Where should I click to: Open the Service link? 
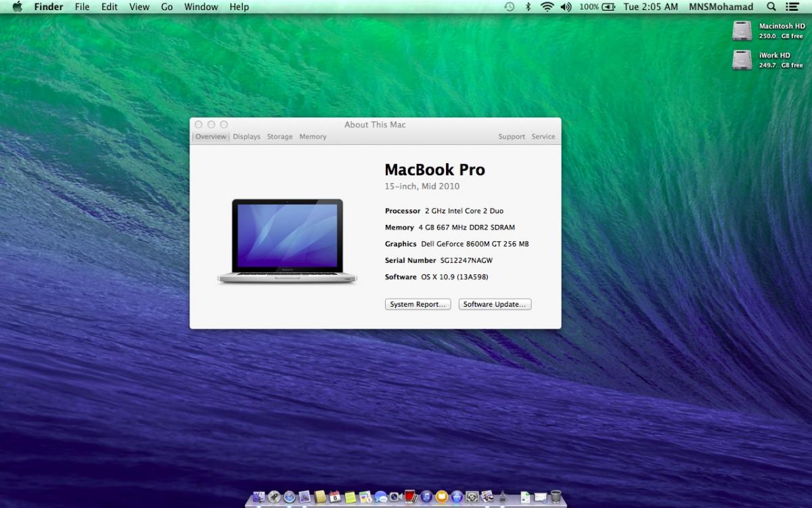coord(543,137)
